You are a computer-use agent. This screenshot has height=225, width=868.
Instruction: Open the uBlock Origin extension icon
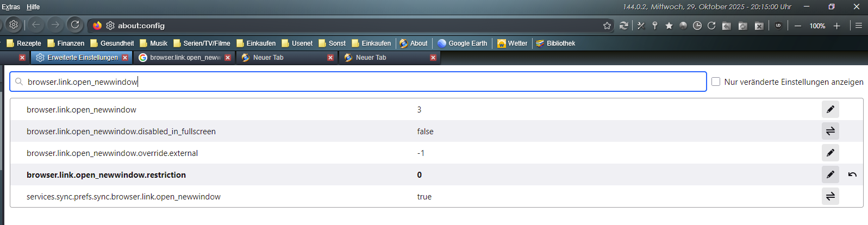click(778, 26)
